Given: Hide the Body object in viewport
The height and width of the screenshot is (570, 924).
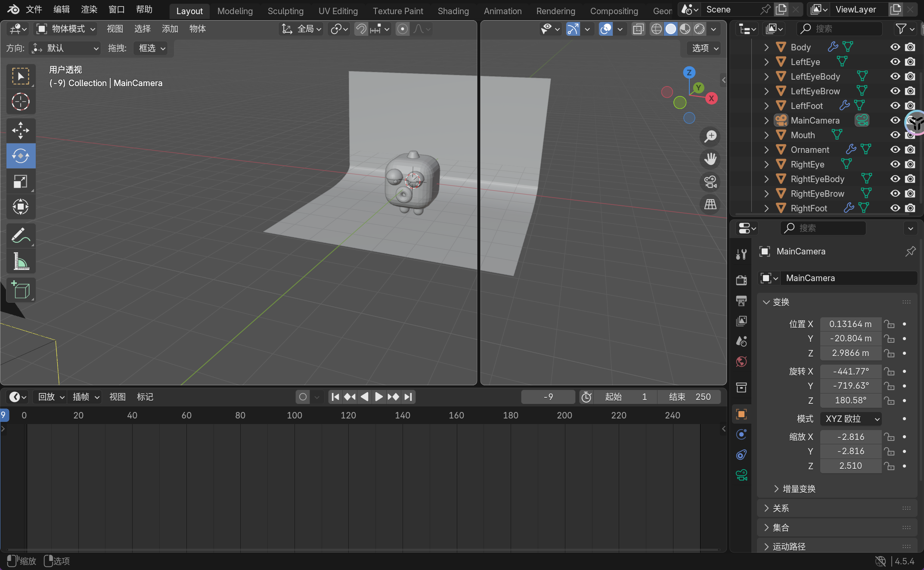Looking at the screenshot, I should point(895,47).
